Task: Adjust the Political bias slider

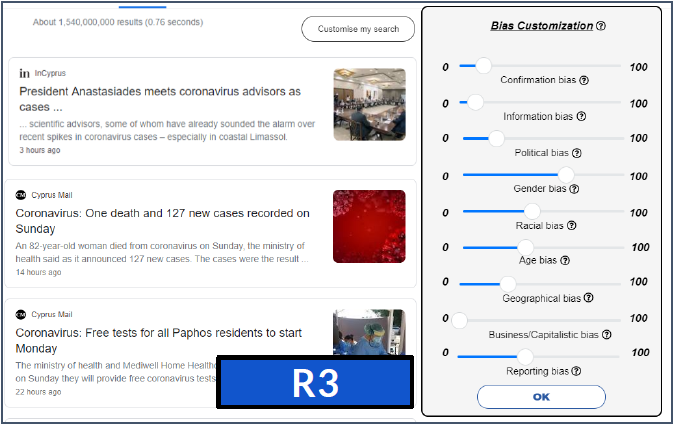Action: click(496, 138)
